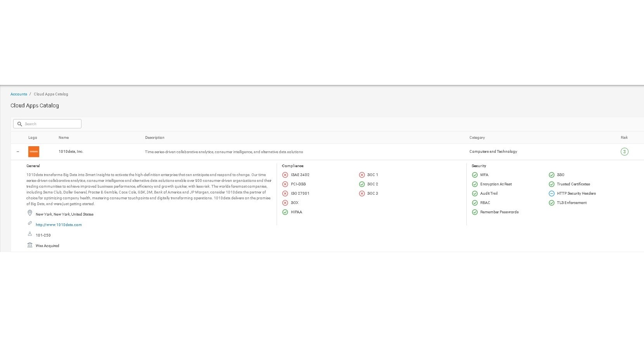This screenshot has height=337, width=644.
Task: Click the SOC 2 green check icon
Action: (362, 184)
